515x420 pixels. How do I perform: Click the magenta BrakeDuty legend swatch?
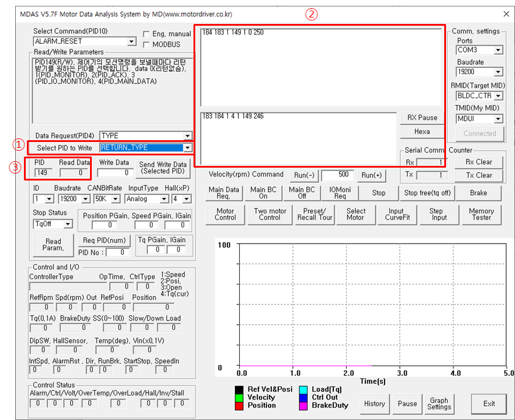click(x=303, y=406)
